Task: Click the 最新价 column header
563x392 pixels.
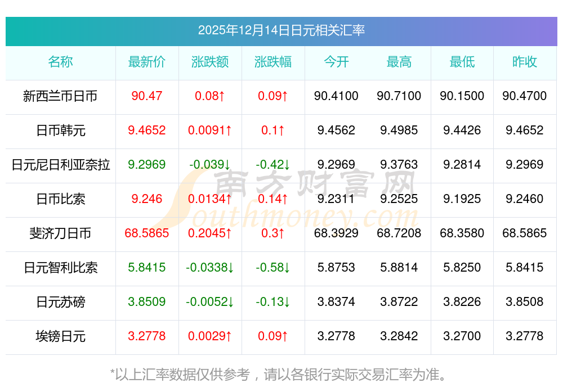Action: pyautogui.click(x=147, y=62)
